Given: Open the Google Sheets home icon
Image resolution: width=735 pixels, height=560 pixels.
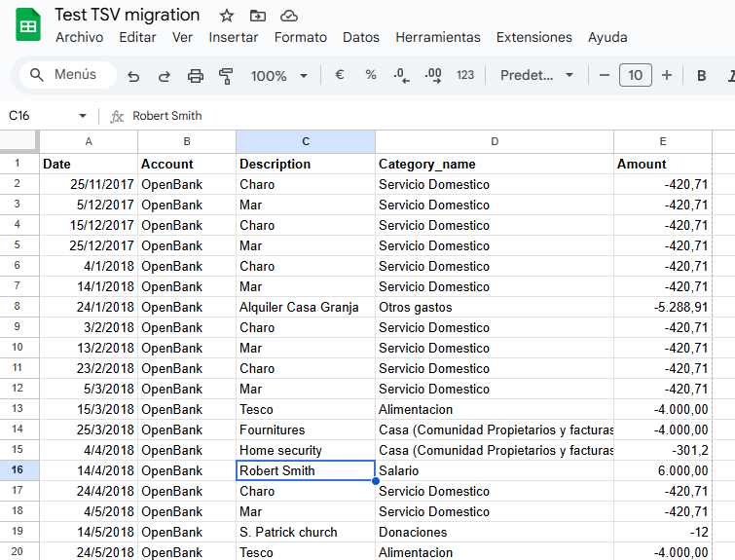Looking at the screenshot, I should click(28, 25).
